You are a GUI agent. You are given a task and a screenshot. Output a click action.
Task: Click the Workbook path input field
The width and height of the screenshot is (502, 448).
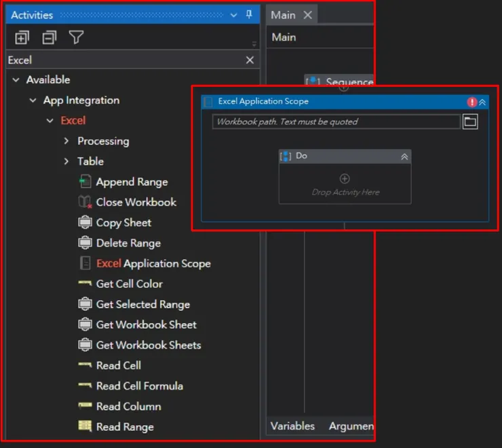tap(336, 122)
